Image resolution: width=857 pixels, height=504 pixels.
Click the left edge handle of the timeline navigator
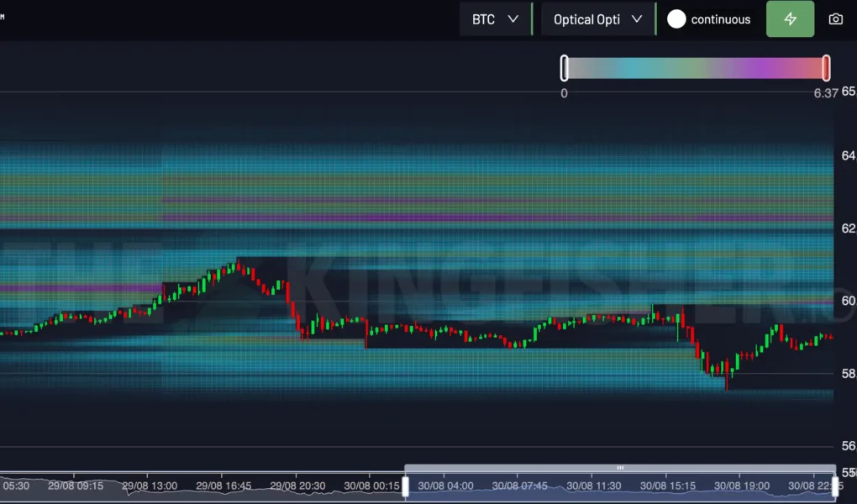tap(405, 485)
